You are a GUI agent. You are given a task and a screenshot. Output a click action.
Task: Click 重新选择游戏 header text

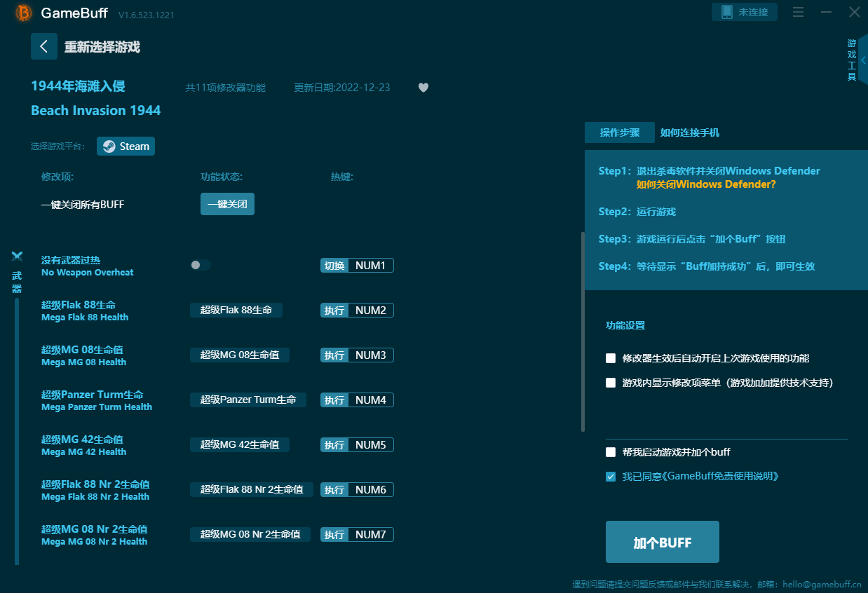[102, 47]
